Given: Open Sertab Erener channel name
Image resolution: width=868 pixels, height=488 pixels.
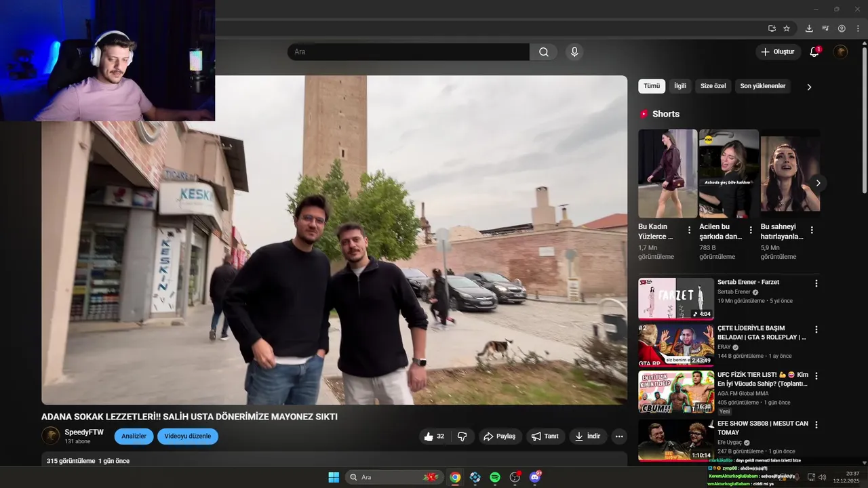Looking at the screenshot, I should pyautogui.click(x=734, y=292).
